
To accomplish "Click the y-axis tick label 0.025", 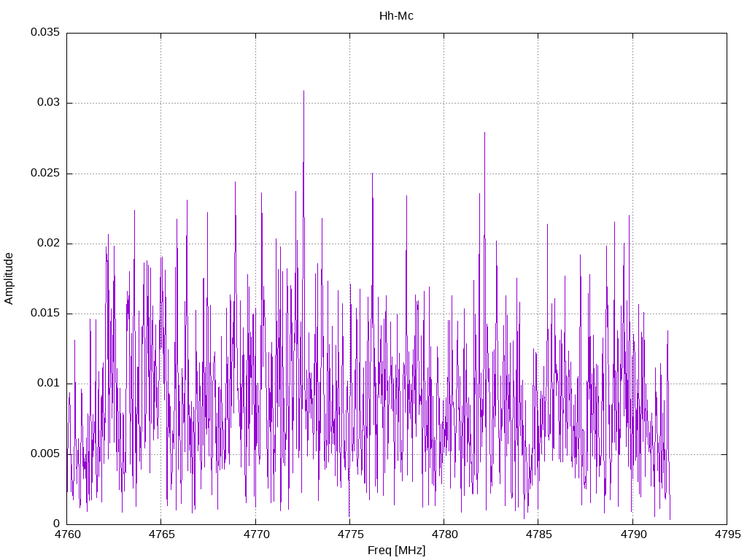I will click(x=45, y=173).
